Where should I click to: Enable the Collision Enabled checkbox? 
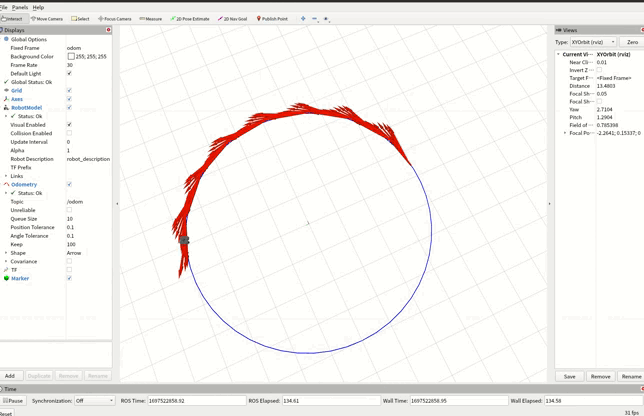pyautogui.click(x=69, y=133)
